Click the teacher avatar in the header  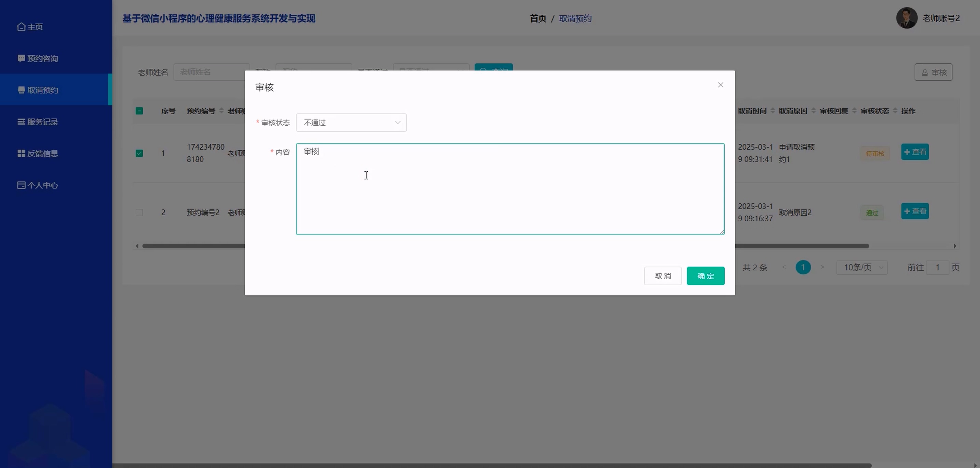pos(906,18)
